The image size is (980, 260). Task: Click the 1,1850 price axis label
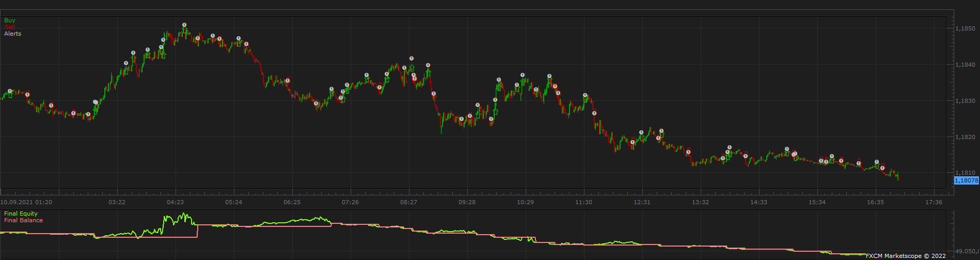click(x=966, y=29)
